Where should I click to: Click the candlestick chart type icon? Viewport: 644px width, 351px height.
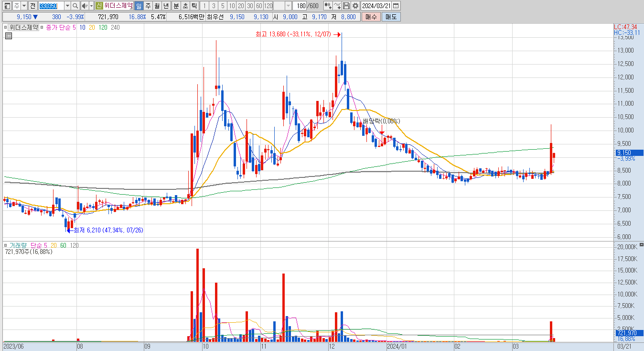328,6
